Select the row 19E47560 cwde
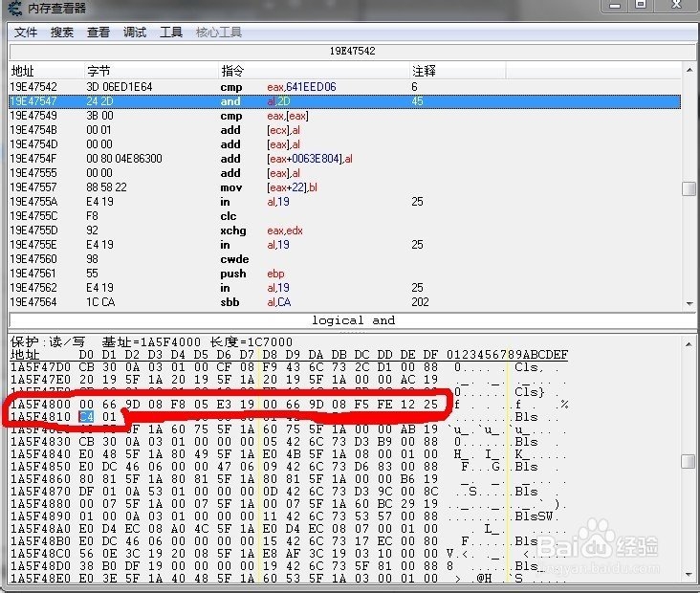 coord(344,259)
